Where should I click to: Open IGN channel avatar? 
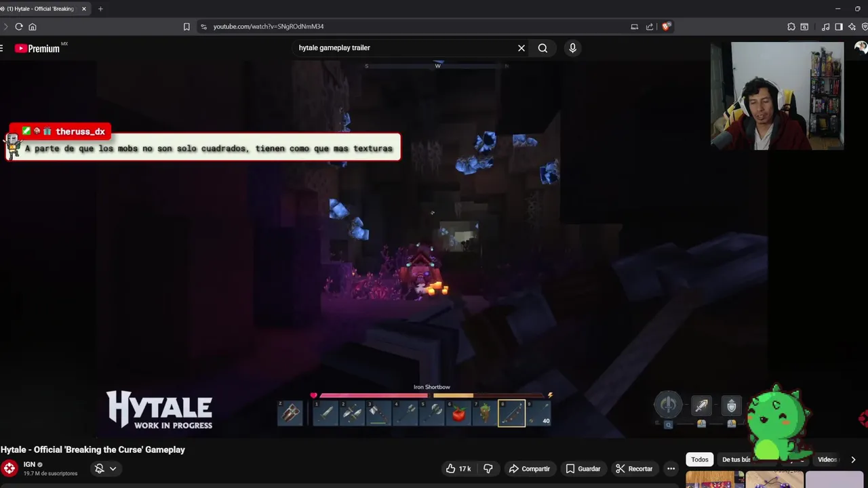click(9, 468)
